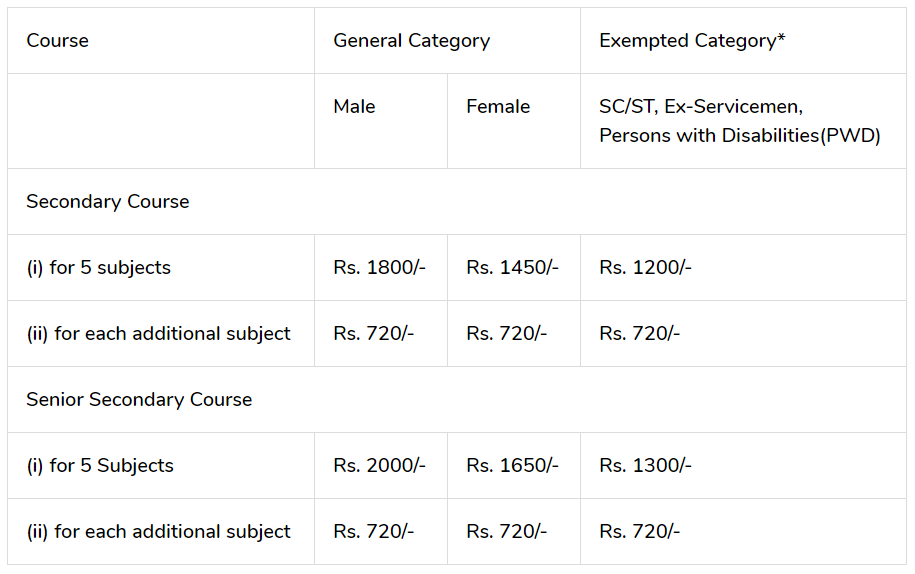The width and height of the screenshot is (915, 574).
Task: Click the Rs. 2000/- fee cell
Action: coord(381,466)
